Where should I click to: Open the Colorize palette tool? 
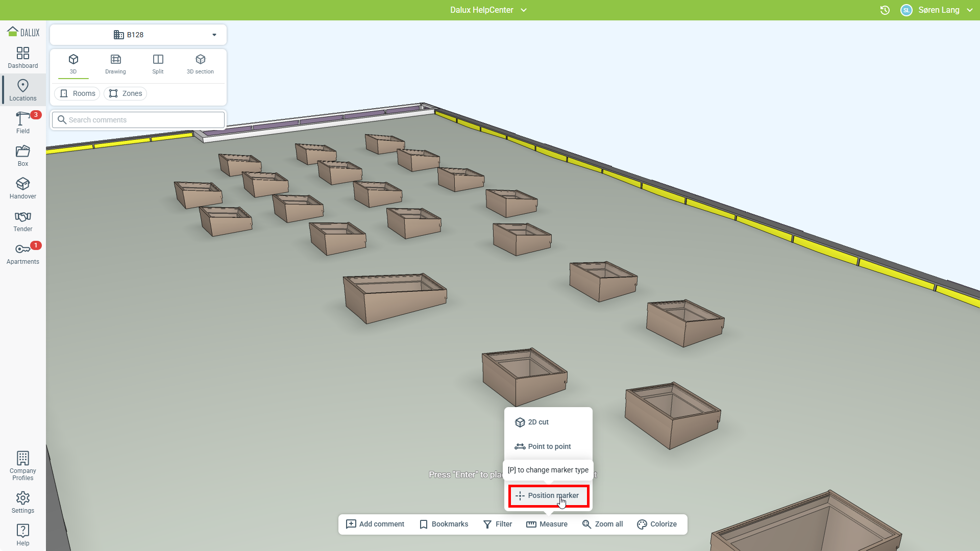tap(657, 524)
